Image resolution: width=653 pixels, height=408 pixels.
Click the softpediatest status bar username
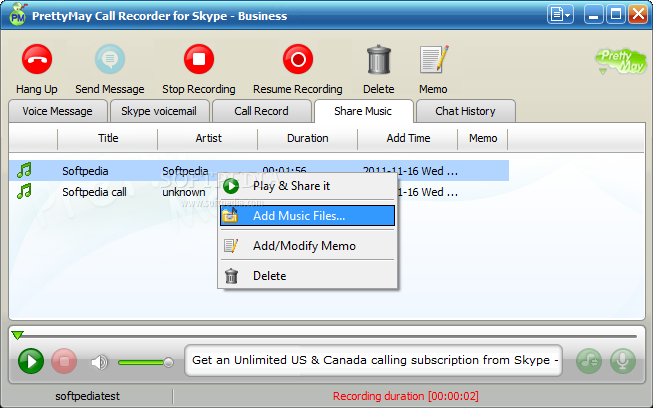pos(87,396)
